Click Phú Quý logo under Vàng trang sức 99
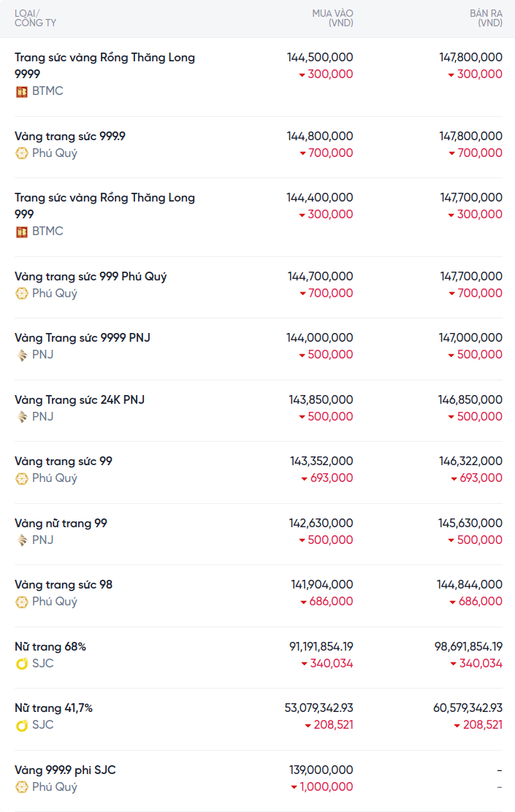Viewport: 515px width, 812px height. tap(22, 478)
